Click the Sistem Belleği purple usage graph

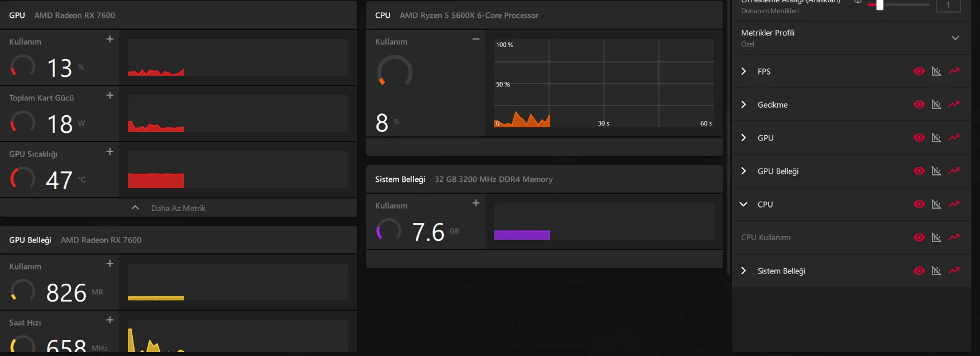604,221
